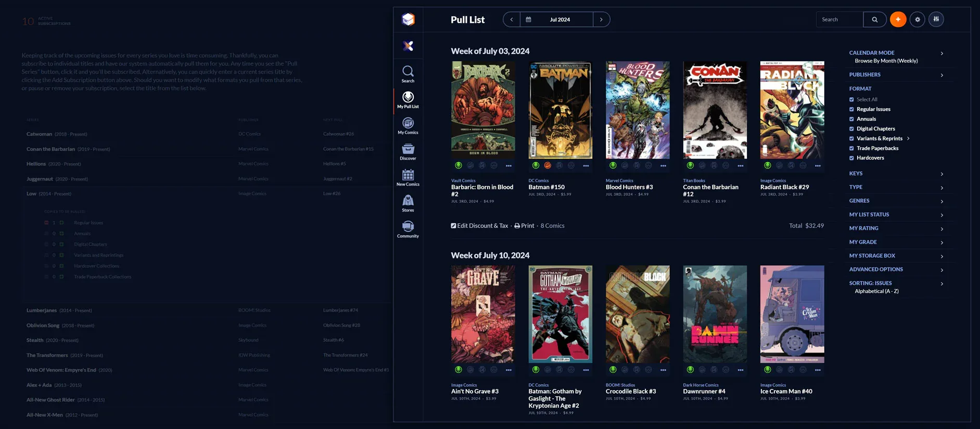The image size is (980, 429).
Task: Open Search in the left sidebar
Action: 408,73
